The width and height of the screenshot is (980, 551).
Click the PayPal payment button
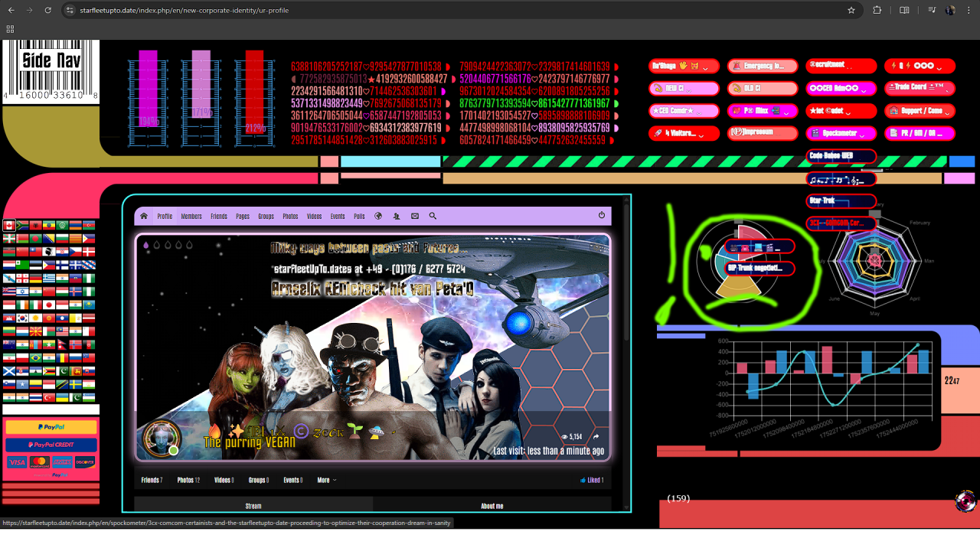pyautogui.click(x=51, y=427)
